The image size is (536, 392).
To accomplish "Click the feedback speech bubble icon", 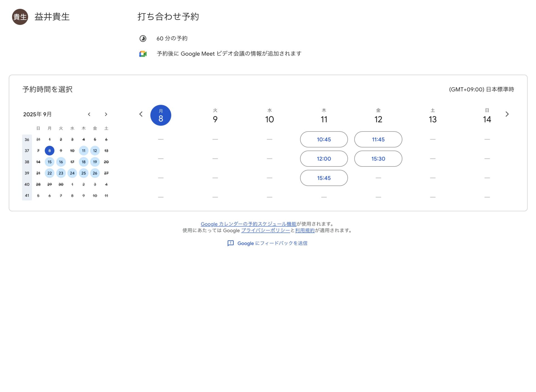I will tap(231, 243).
